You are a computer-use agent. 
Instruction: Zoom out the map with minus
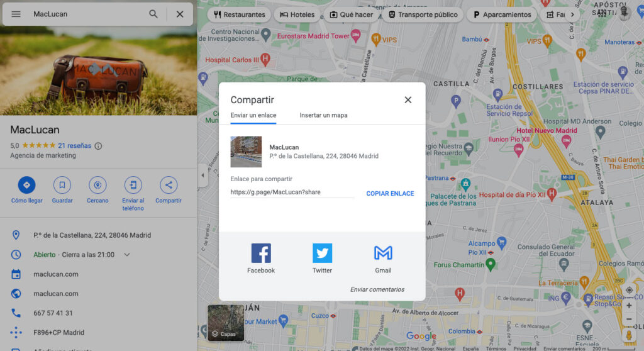629,320
